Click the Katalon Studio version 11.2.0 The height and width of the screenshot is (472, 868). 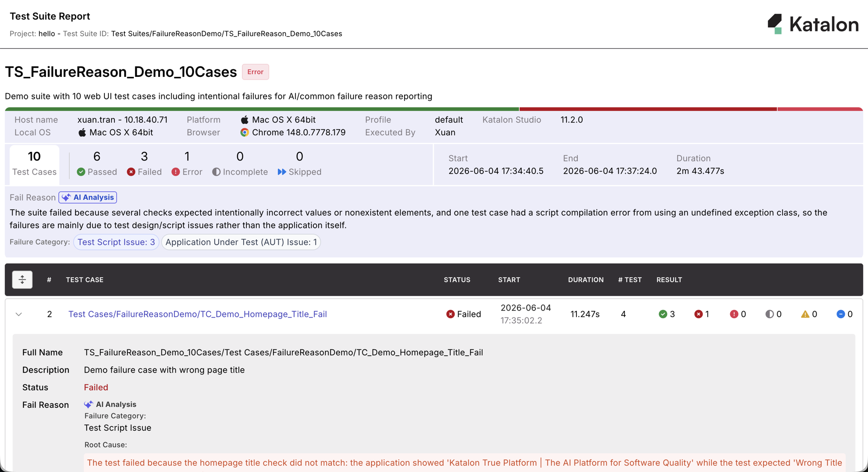pos(571,120)
